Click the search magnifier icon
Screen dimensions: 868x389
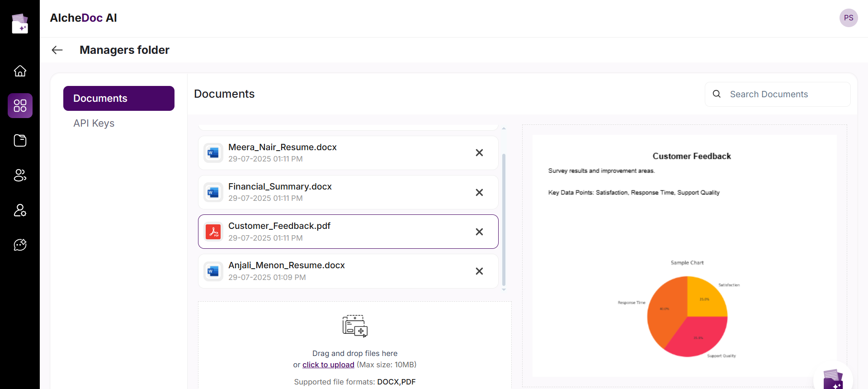717,94
